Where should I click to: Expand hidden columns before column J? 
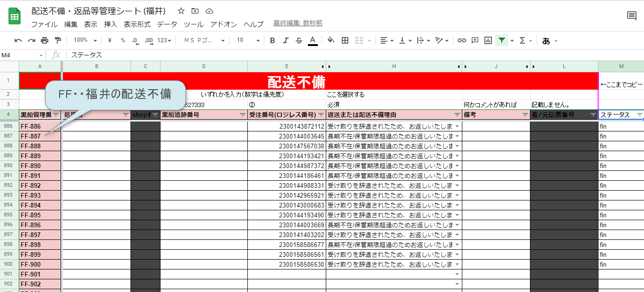coord(465,67)
